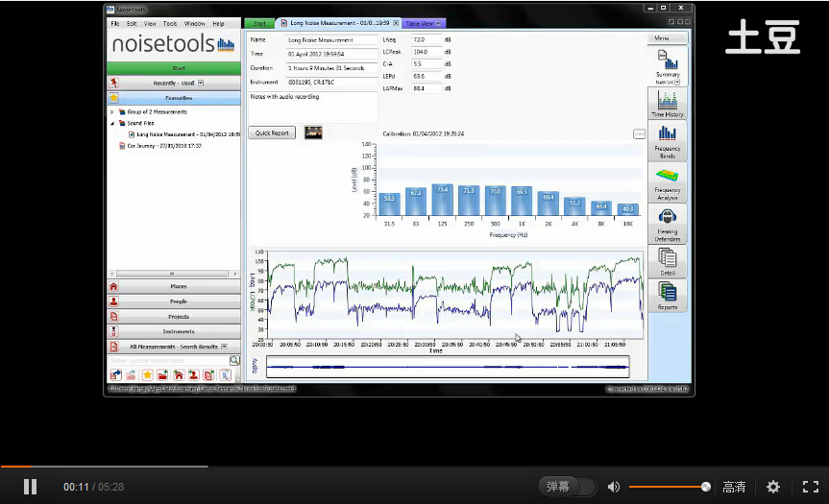Open the Detail view
829x504 pixels.
pos(668,261)
